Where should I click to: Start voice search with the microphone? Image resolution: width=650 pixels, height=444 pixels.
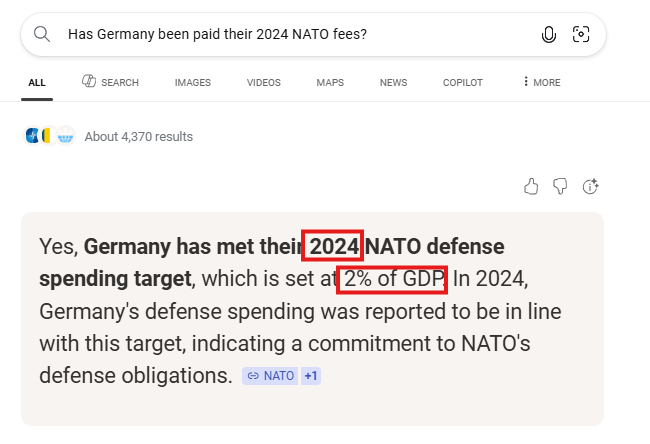coord(548,34)
